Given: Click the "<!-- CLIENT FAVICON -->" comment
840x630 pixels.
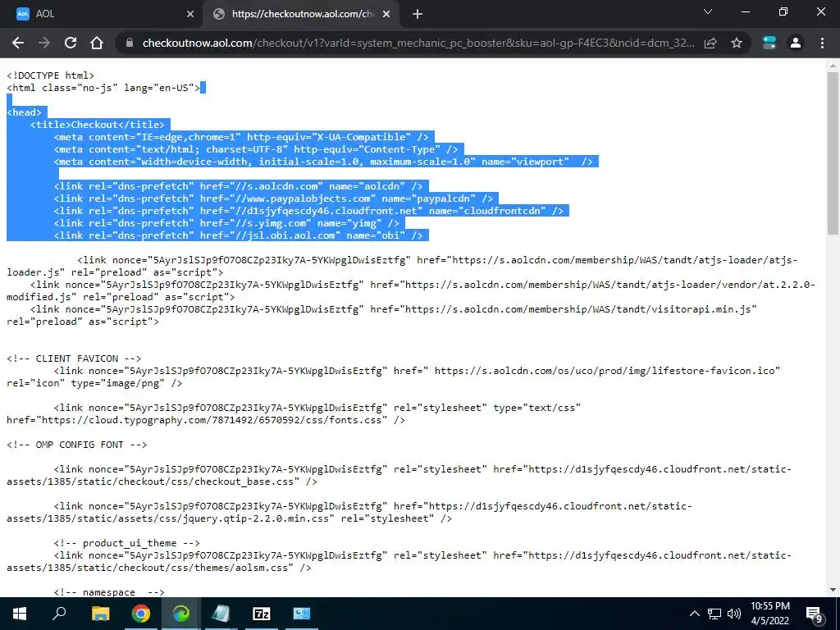Looking at the screenshot, I should pyautogui.click(x=74, y=359).
